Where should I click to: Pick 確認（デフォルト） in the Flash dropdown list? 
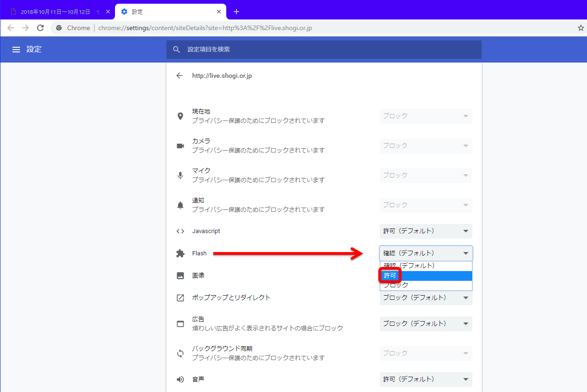[x=426, y=266]
